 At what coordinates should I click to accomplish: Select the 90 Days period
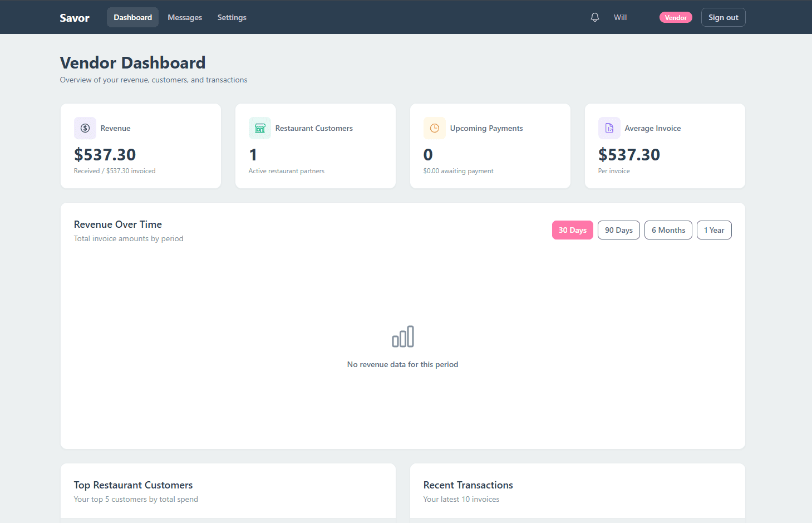[x=618, y=229]
